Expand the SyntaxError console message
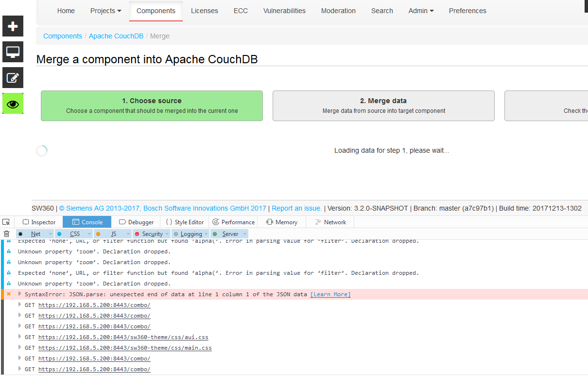 tap(18, 294)
